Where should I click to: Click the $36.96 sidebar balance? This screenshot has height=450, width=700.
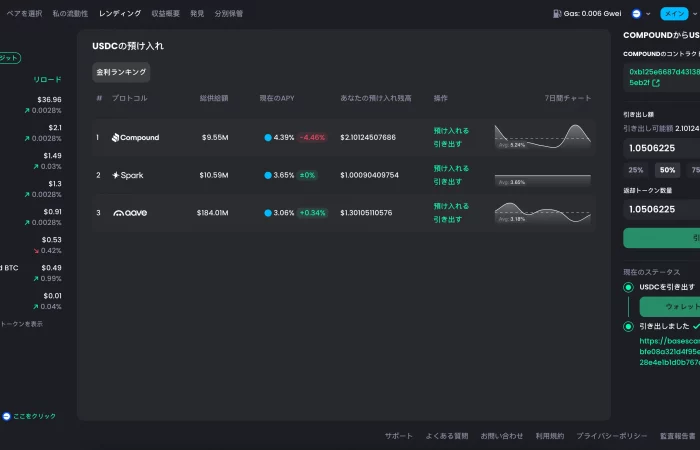[x=49, y=100]
